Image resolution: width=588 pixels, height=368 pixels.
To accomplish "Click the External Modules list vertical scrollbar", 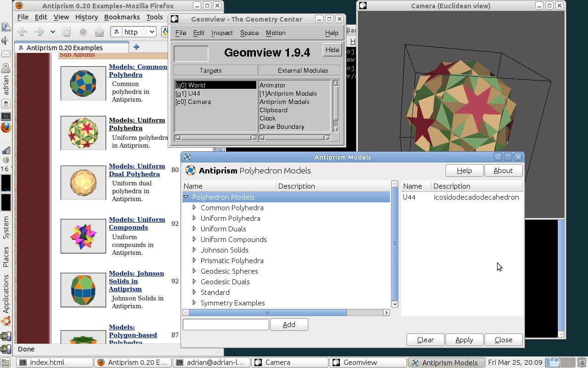I will pos(336,106).
